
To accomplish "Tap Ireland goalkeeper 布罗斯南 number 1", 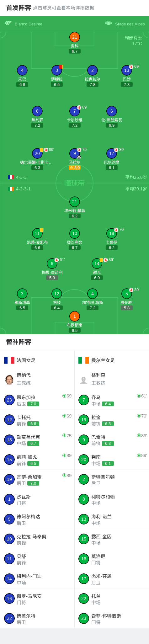I will point(75,316).
